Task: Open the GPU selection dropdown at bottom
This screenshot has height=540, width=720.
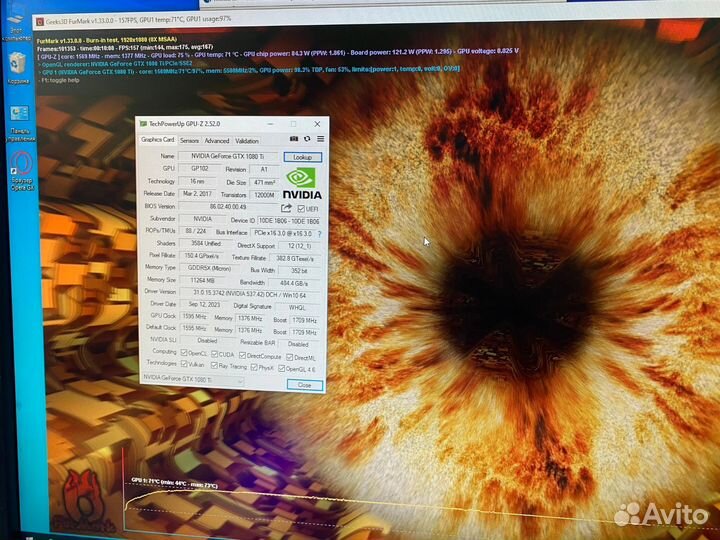Action: (192, 379)
